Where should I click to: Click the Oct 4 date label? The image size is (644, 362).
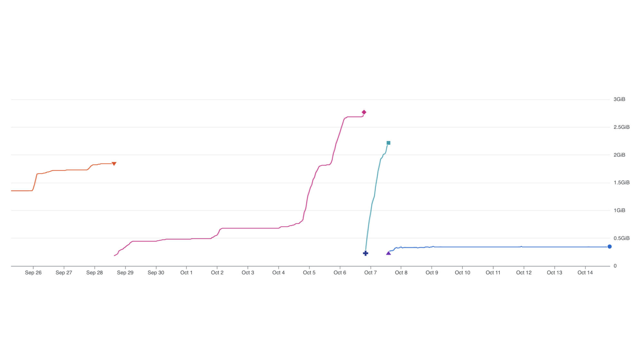pyautogui.click(x=279, y=273)
